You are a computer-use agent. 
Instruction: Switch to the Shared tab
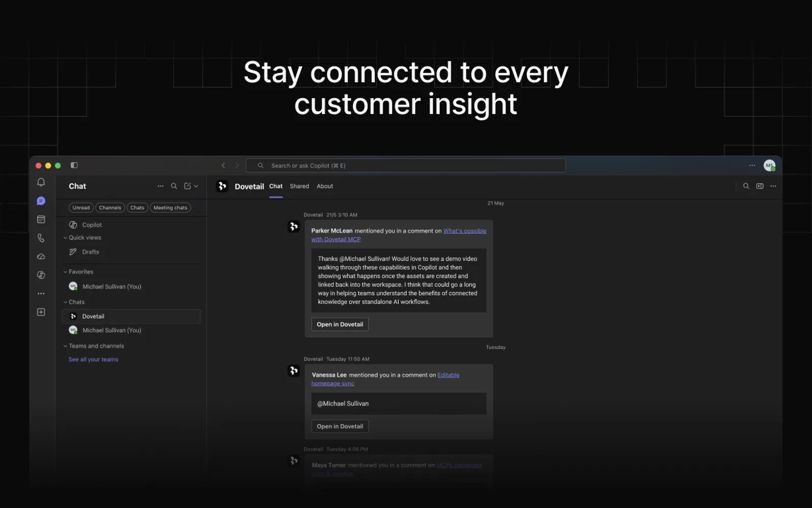(299, 186)
